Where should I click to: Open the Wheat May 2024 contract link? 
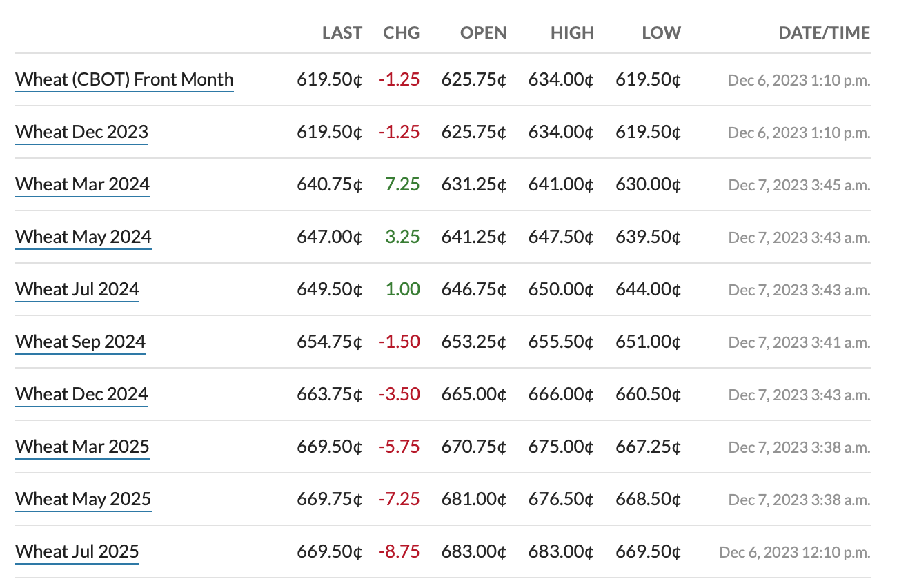pyautogui.click(x=83, y=237)
